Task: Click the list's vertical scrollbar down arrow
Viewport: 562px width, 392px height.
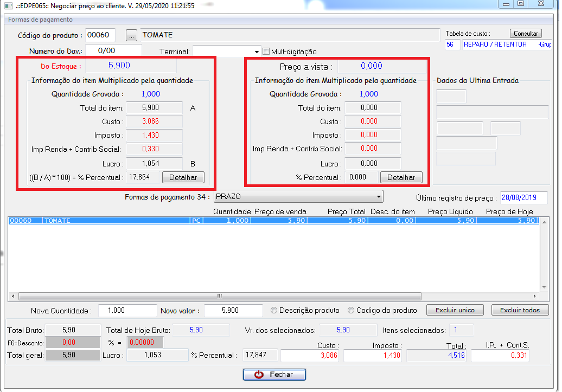Action: point(544,287)
